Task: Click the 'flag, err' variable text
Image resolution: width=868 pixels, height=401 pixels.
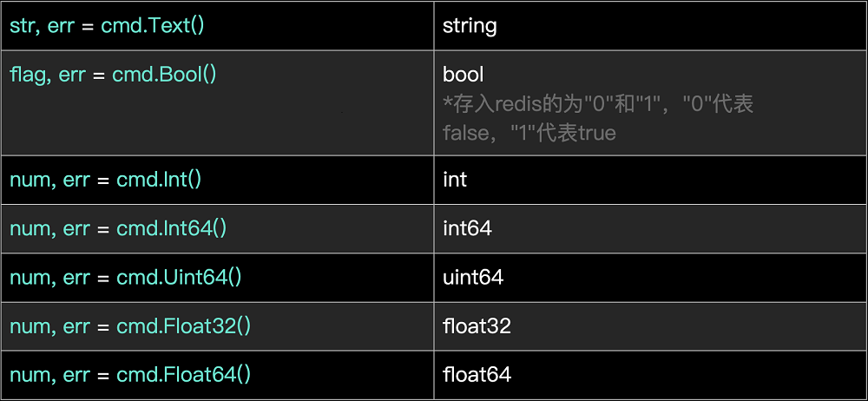Action: 47,76
